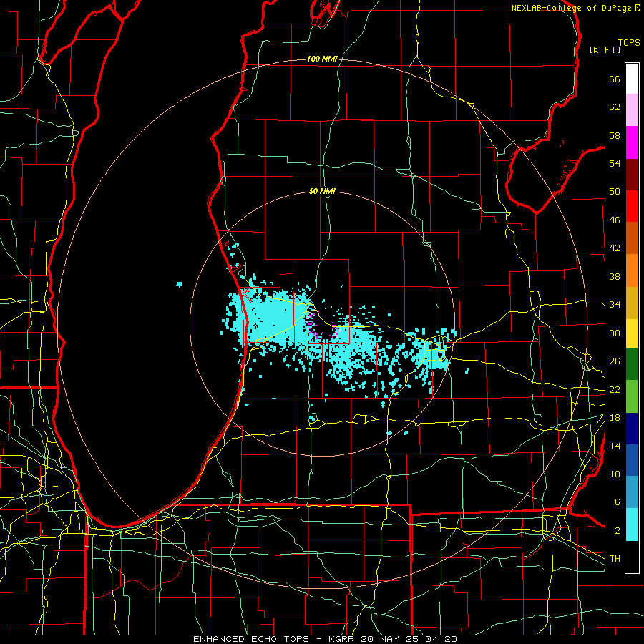Click the dark orange legend color band
Screen dimensions: 644x644
coord(632,238)
